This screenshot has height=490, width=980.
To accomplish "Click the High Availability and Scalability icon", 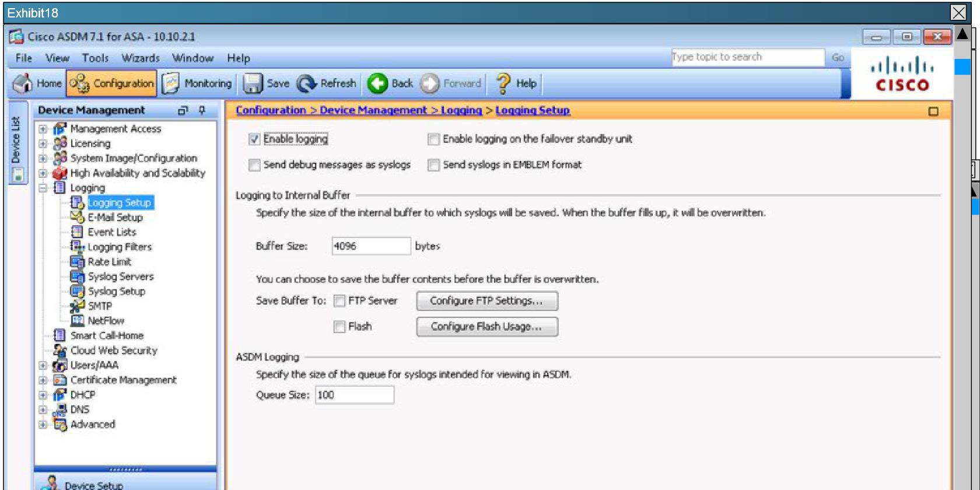I will pos(60,173).
